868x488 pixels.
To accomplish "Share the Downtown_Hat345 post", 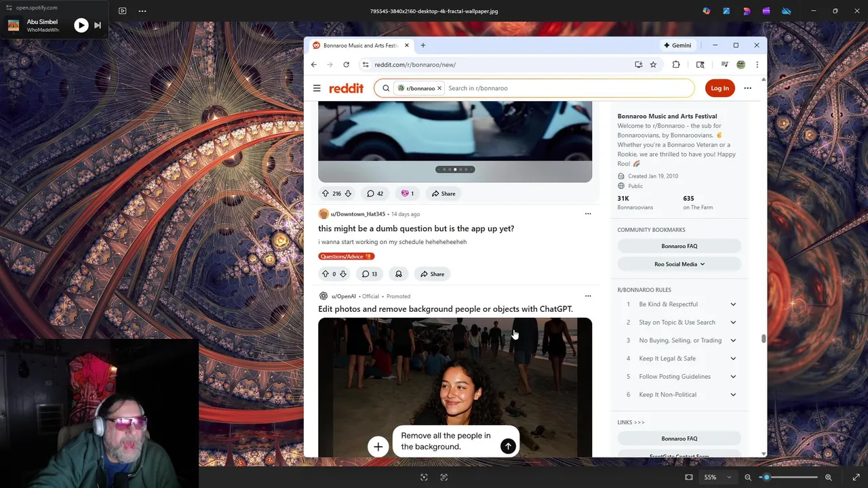I will [433, 274].
